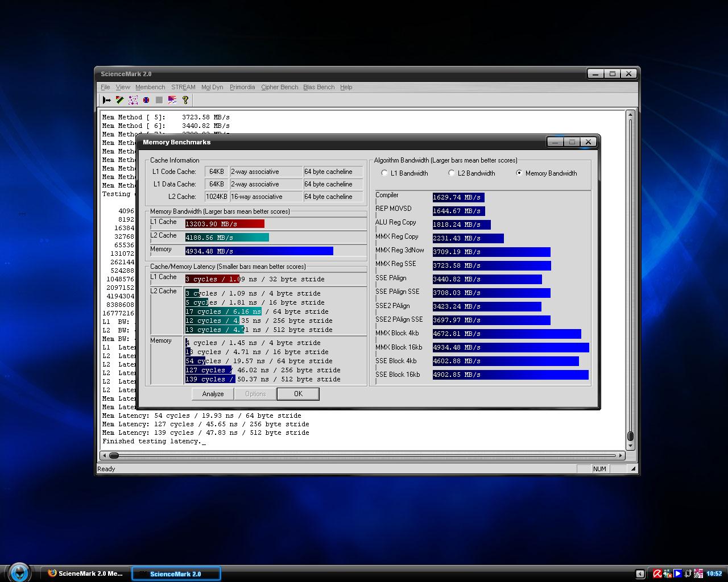
Task: Click the Analyze button
Action: pyautogui.click(x=213, y=394)
